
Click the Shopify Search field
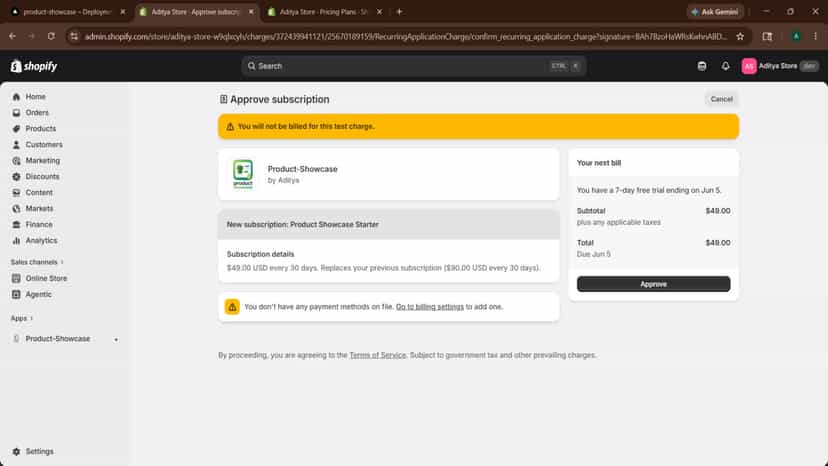(413, 66)
